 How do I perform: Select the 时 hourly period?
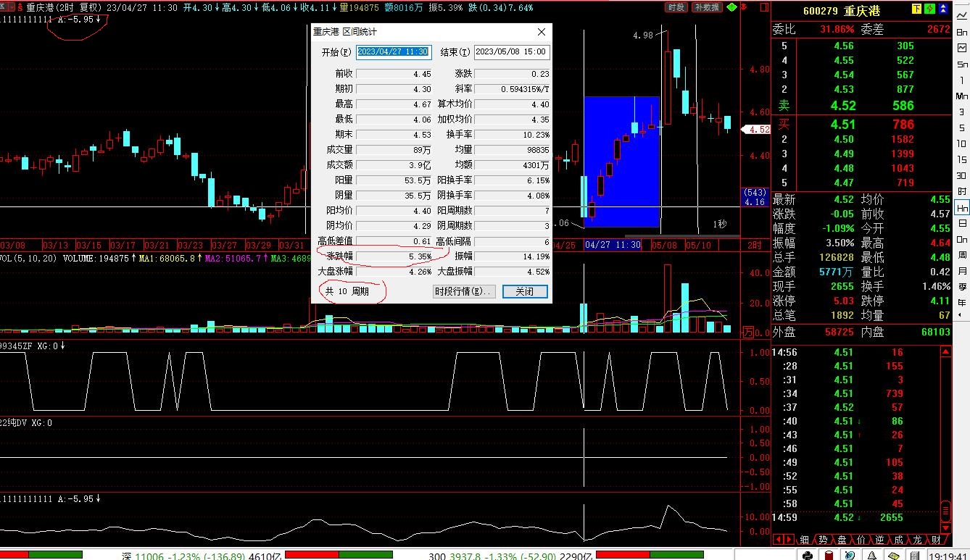click(962, 191)
